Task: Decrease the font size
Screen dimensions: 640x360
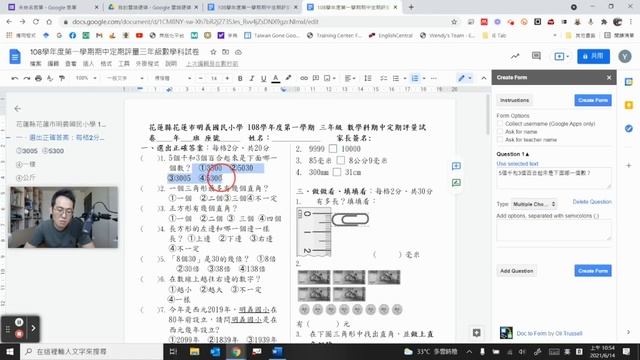Action: [200, 78]
